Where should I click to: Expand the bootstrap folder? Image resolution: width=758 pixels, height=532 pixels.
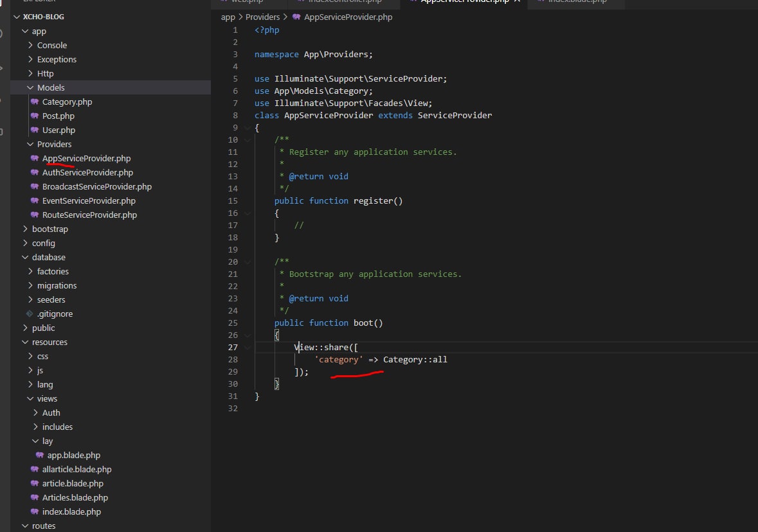click(26, 229)
